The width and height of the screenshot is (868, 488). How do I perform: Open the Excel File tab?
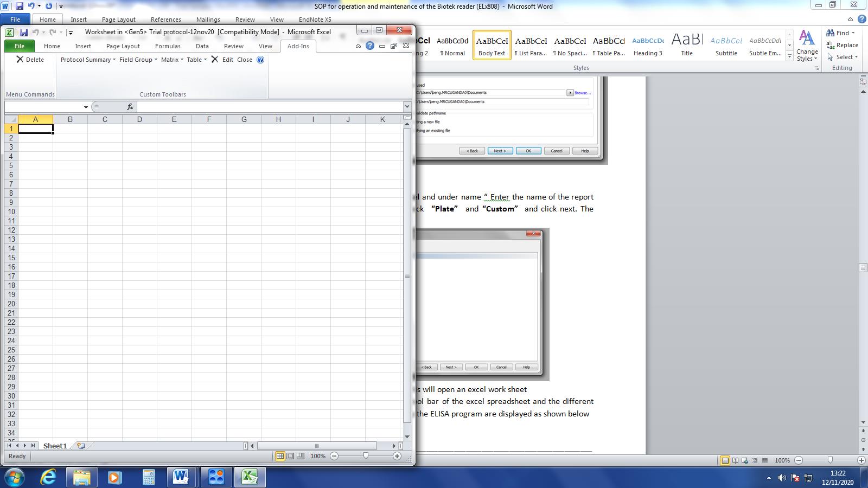[x=20, y=46]
